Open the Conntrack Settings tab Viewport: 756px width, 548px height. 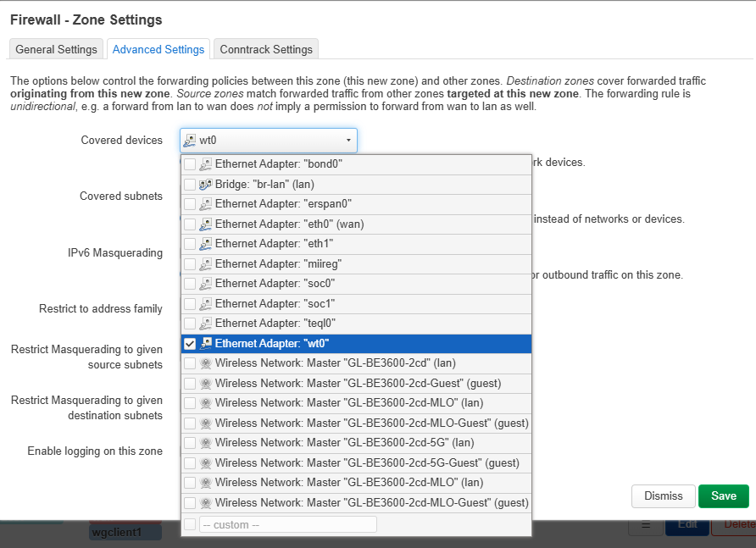pos(266,50)
